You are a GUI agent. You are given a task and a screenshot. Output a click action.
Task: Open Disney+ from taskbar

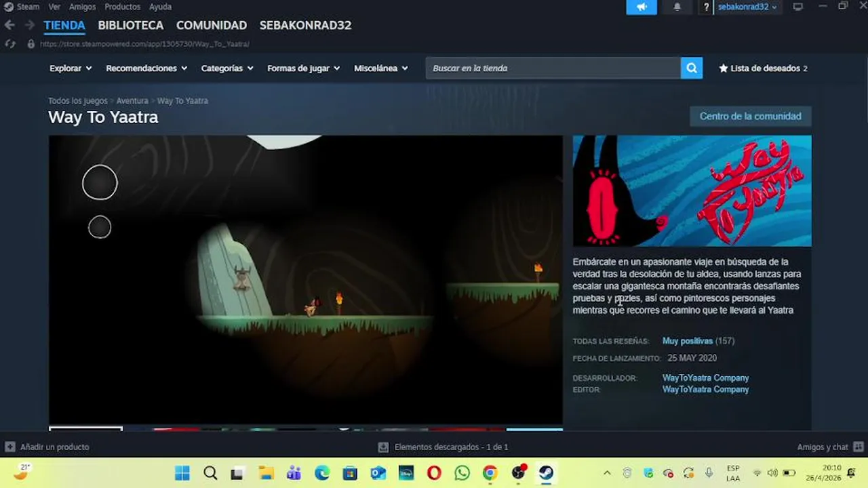[406, 473]
